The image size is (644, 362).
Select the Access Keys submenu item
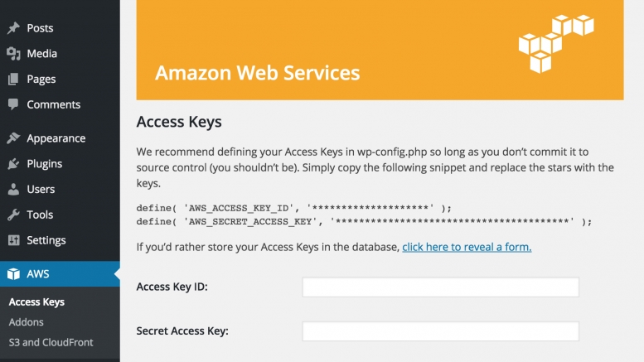pos(36,302)
